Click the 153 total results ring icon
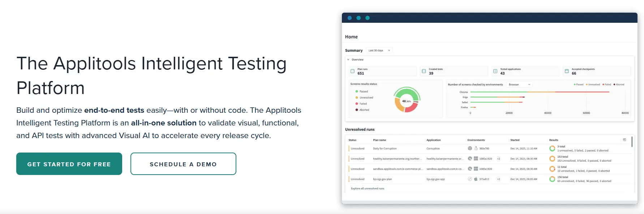The image size is (644, 214). 552,158
